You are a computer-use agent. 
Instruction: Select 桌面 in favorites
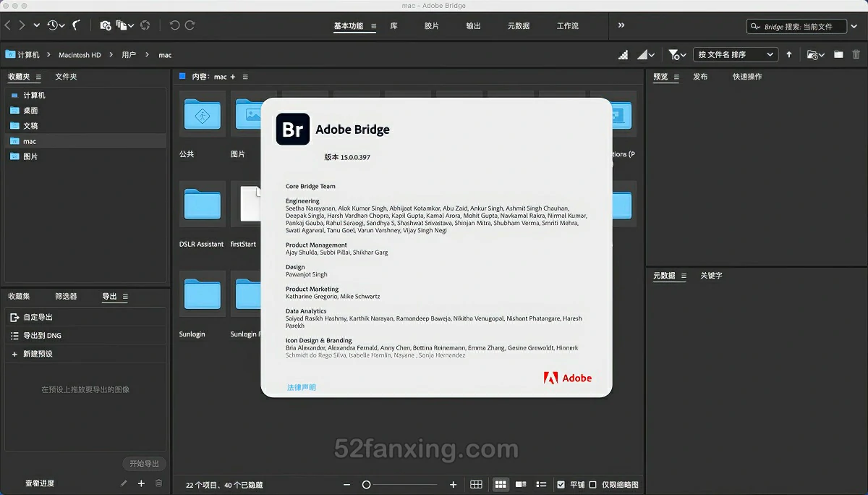pyautogui.click(x=85, y=111)
